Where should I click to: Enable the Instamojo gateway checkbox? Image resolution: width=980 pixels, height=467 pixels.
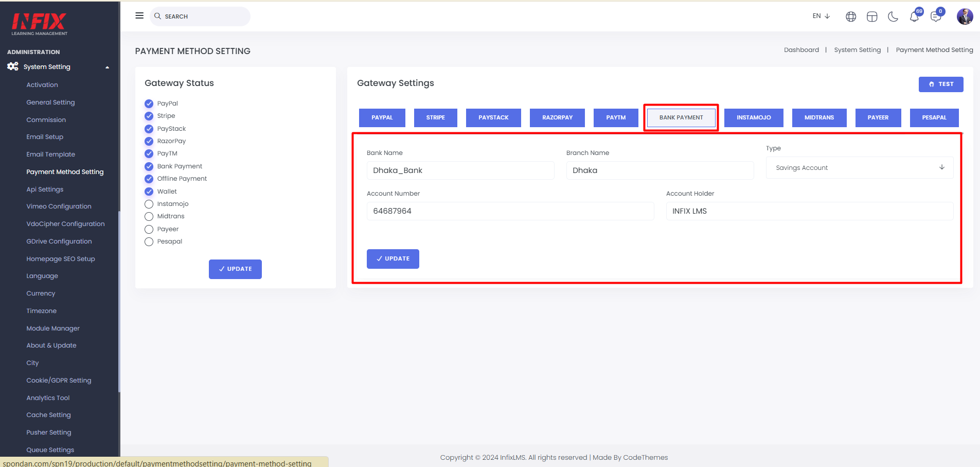click(149, 204)
